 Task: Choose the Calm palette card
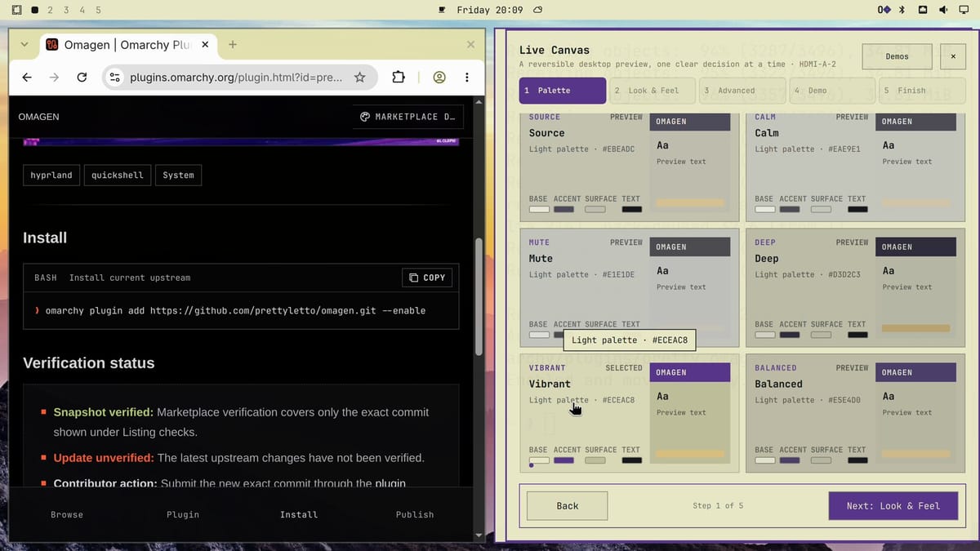(x=856, y=167)
